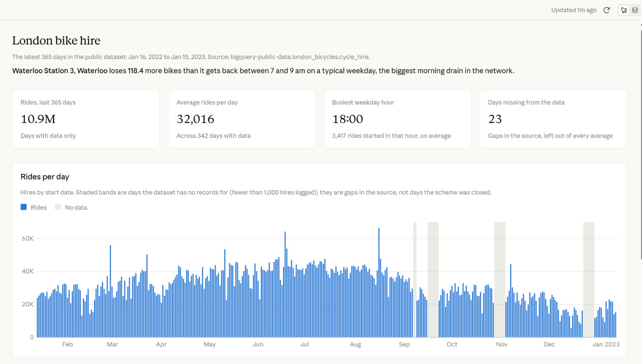Click the 3,417 rides started caption
This screenshot has width=642, height=364.
391,135
